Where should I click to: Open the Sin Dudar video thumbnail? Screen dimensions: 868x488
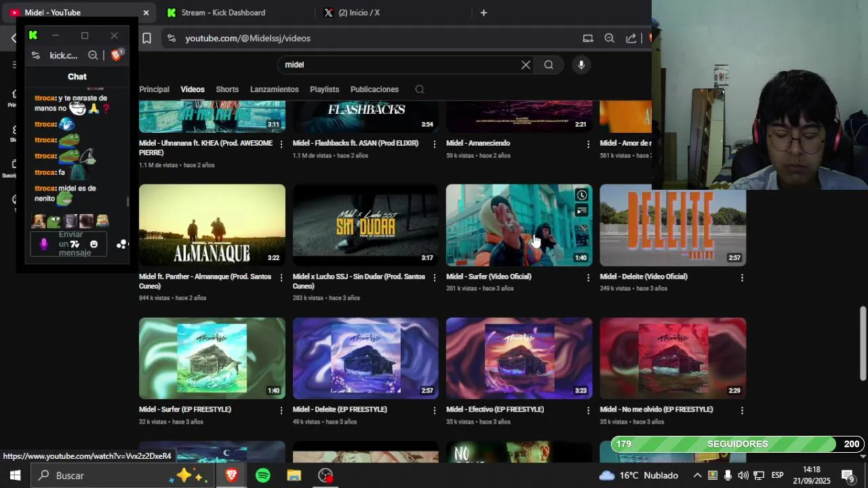point(366,225)
